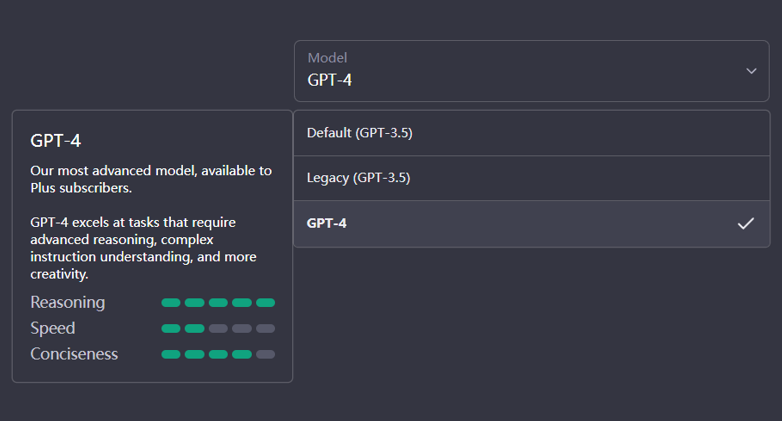Image resolution: width=782 pixels, height=421 pixels.
Task: Click the GPT-4 heading in info card
Action: pyautogui.click(x=55, y=141)
